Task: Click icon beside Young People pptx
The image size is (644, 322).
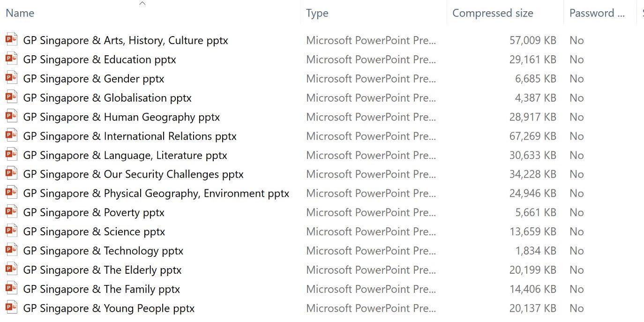Action: click(11, 307)
